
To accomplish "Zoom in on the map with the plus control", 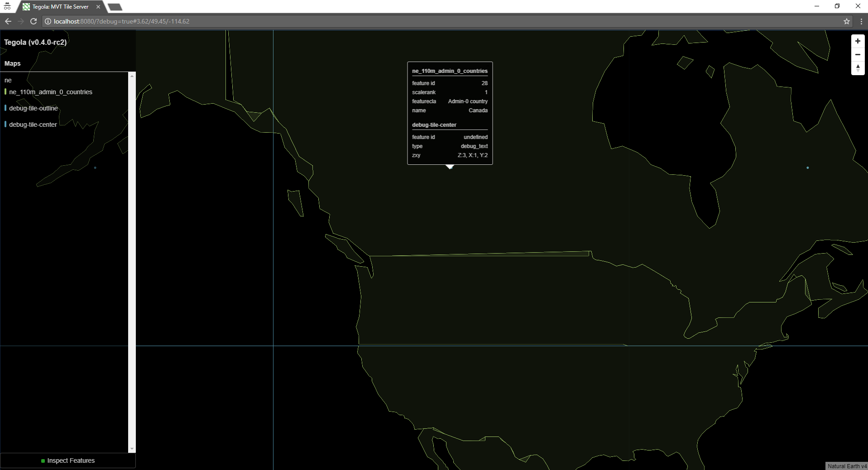I will click(858, 41).
